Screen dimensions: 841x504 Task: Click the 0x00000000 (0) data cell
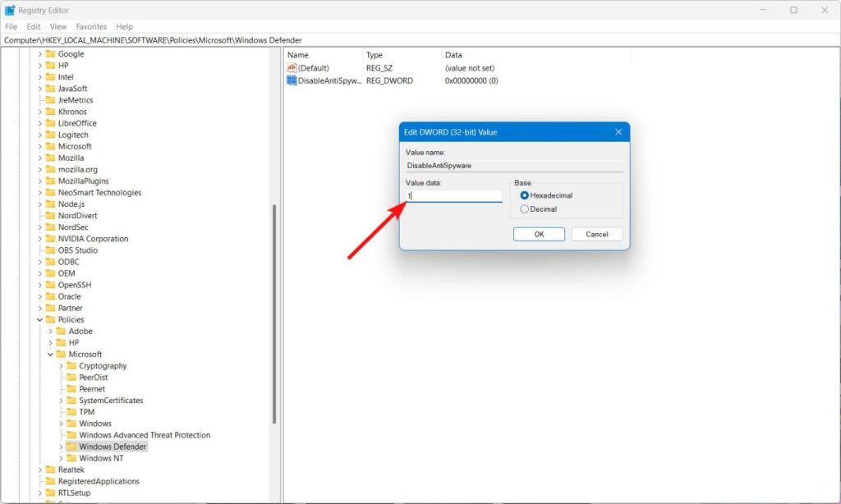pyautogui.click(x=471, y=80)
